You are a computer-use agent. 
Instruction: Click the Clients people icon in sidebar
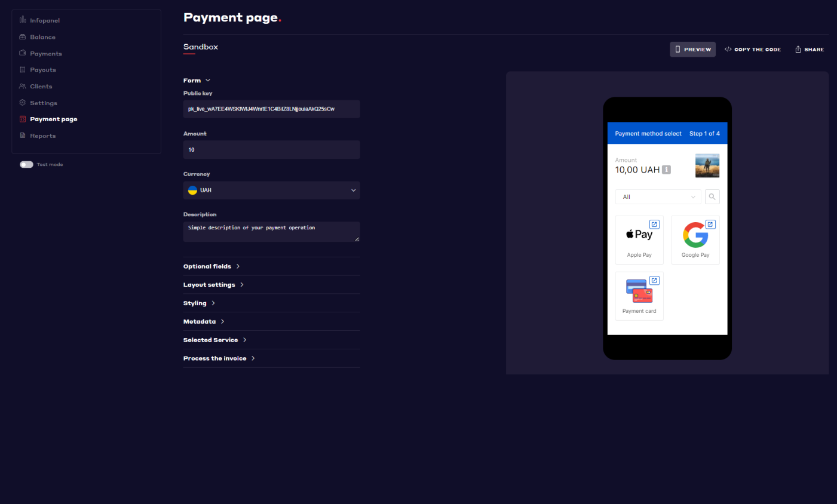[23, 87]
